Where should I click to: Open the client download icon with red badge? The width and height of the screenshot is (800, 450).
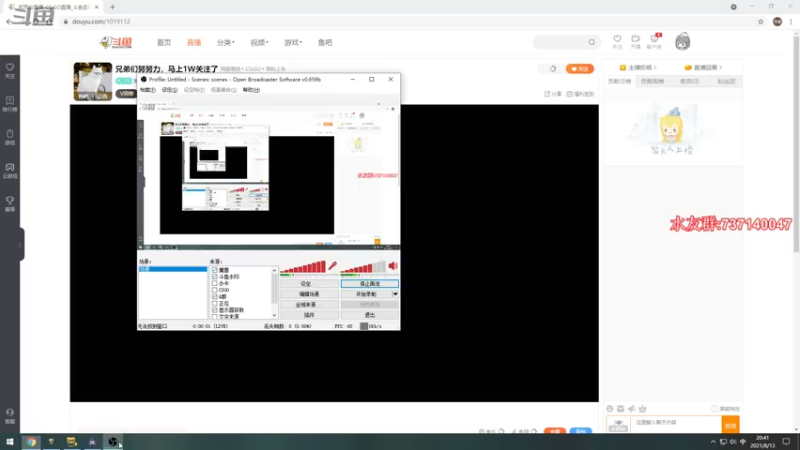654,39
